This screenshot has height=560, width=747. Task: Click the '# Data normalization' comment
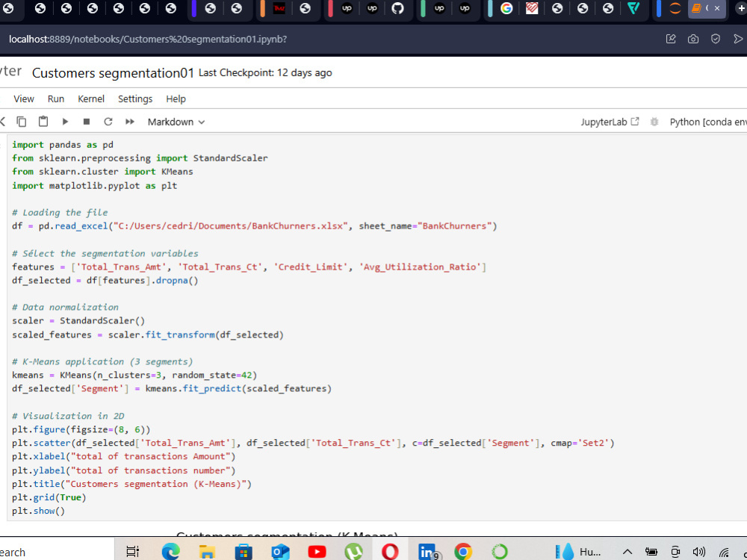[65, 307]
